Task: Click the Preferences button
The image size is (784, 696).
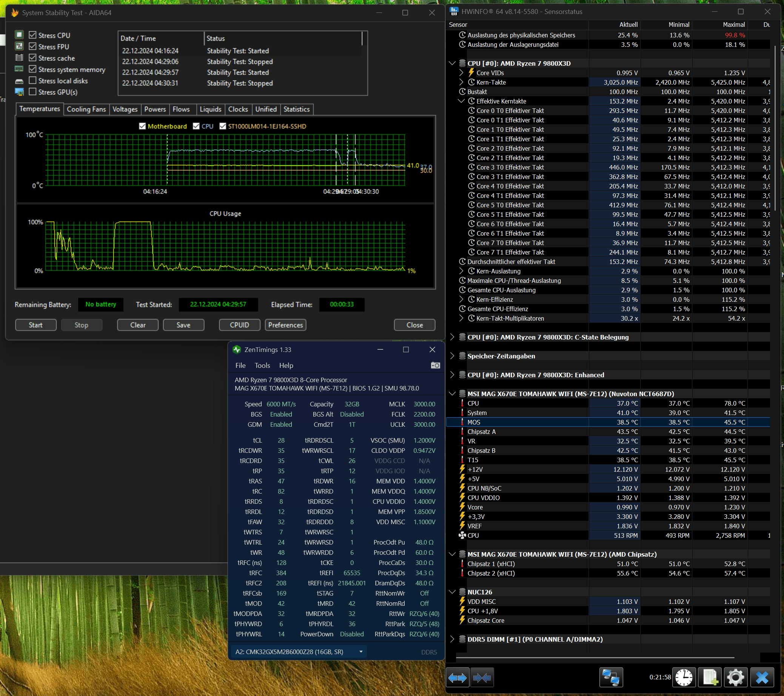Action: (x=285, y=325)
